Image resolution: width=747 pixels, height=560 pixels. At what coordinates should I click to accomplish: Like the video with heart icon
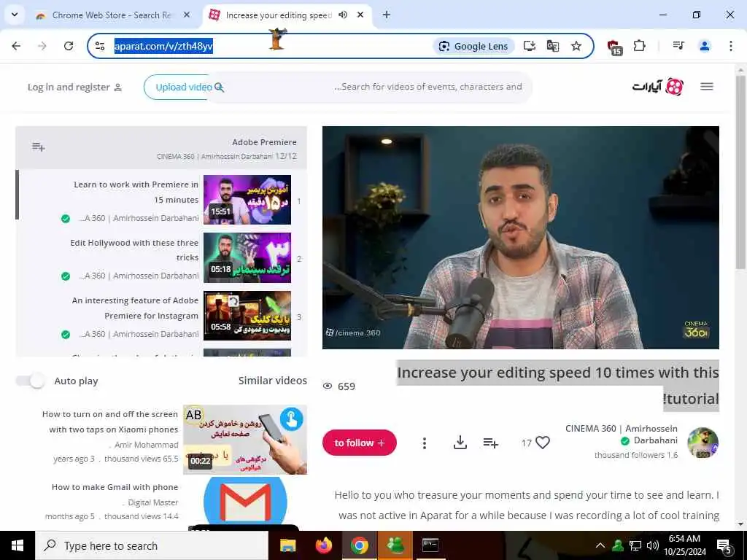pyautogui.click(x=543, y=443)
